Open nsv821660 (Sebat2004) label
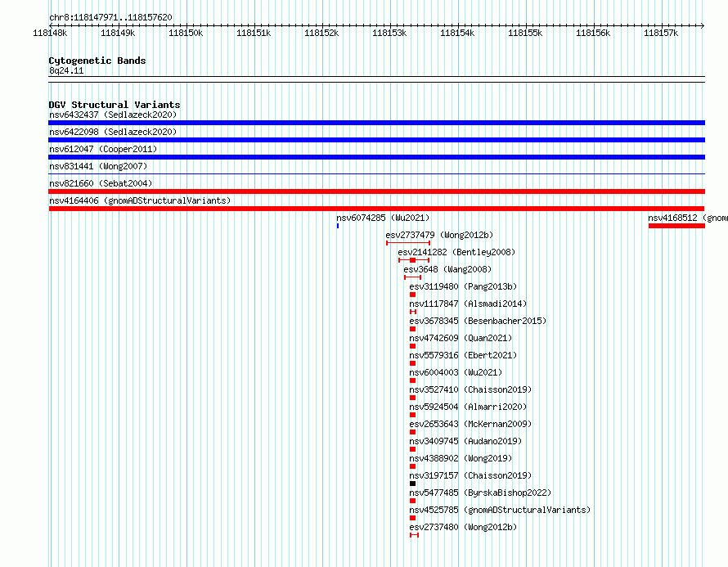Screen dimensions: 728x567 pos(101,183)
